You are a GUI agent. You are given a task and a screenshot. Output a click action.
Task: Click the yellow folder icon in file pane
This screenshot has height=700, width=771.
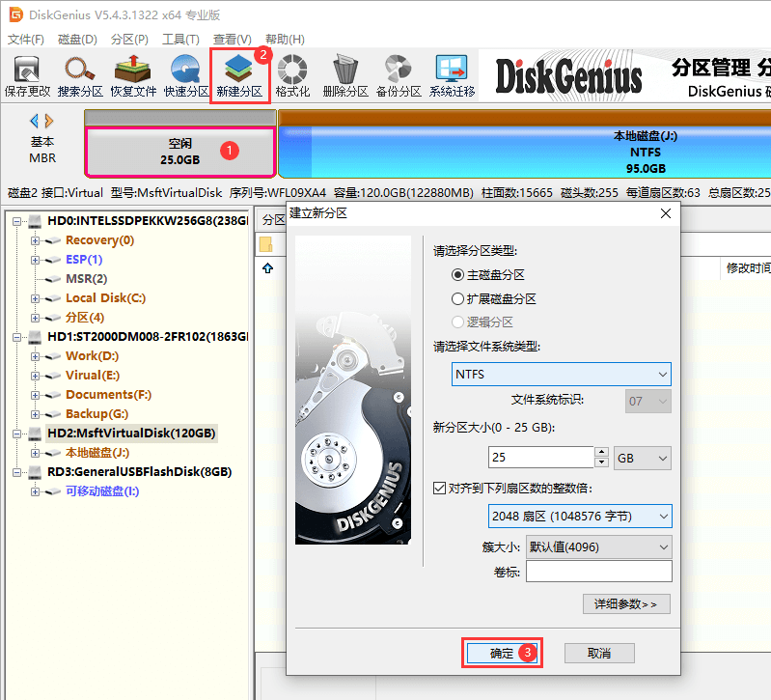coord(266,244)
